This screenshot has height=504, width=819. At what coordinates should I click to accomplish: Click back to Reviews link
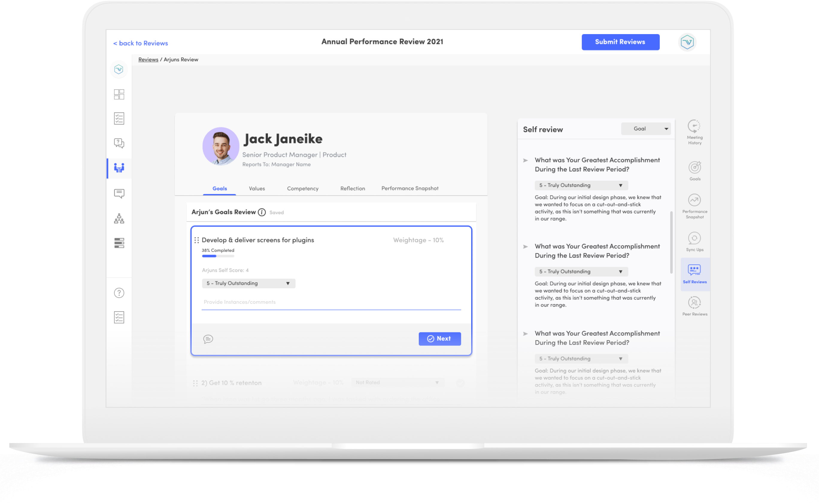point(140,43)
